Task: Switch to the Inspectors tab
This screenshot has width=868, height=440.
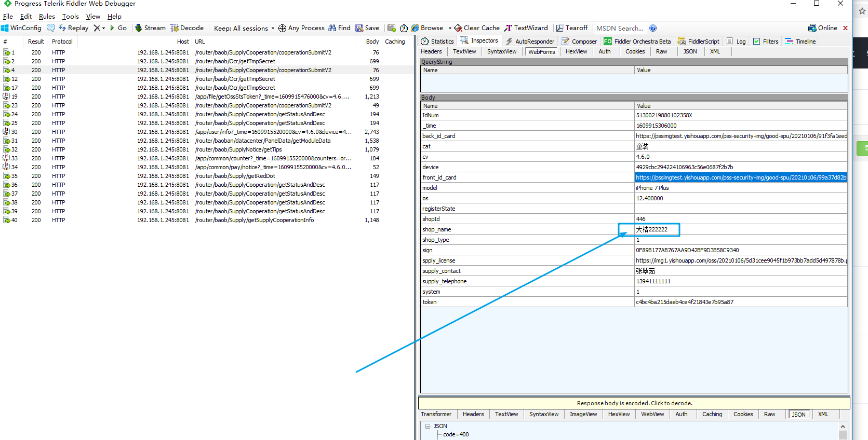Action: coord(479,40)
